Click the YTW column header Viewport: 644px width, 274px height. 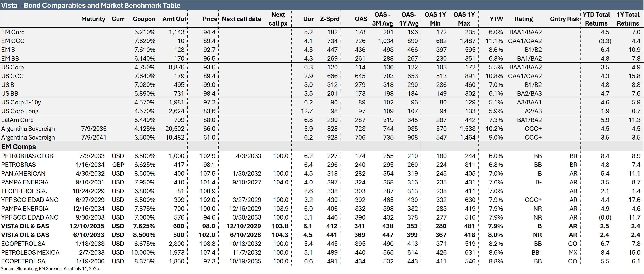pos(496,19)
